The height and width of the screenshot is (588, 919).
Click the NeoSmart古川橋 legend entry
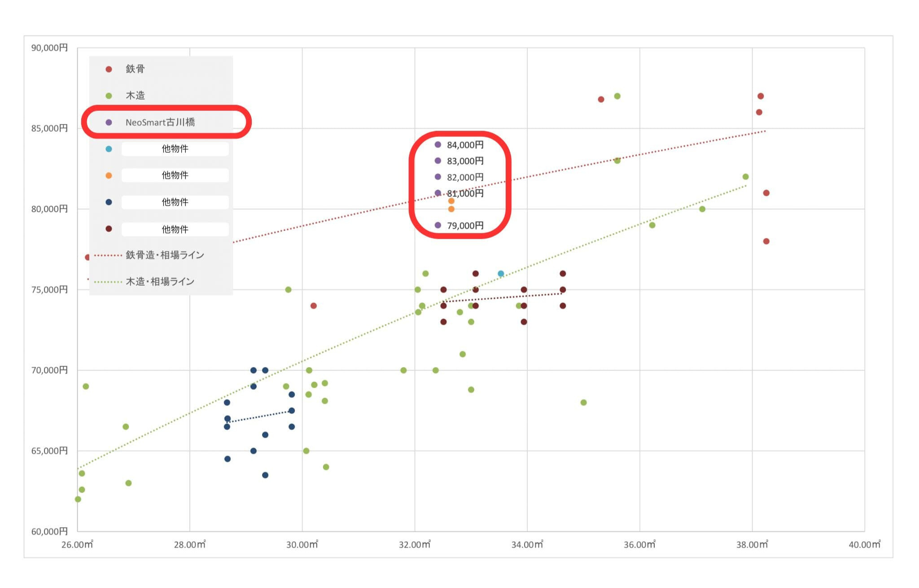[x=160, y=122]
